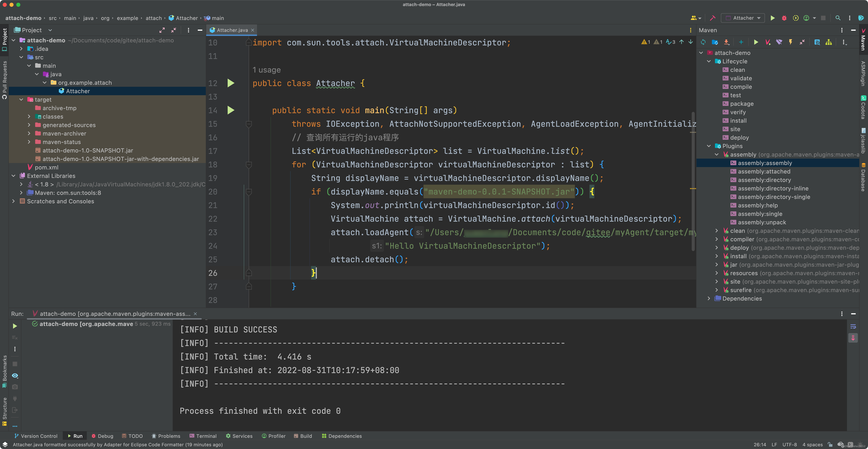
Task: Toggle soft-wrap in Run console
Action: coord(853,326)
